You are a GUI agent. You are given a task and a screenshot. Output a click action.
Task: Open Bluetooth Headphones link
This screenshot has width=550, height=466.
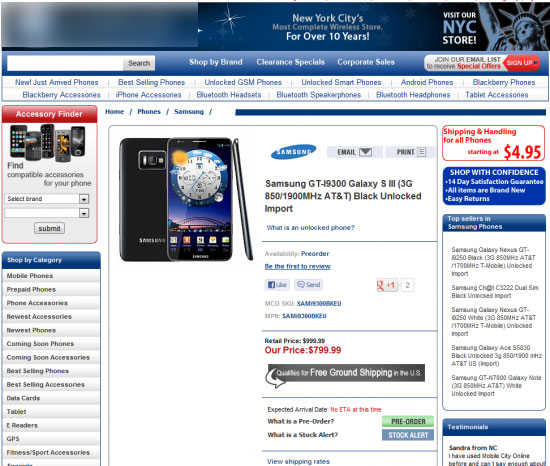(x=413, y=95)
